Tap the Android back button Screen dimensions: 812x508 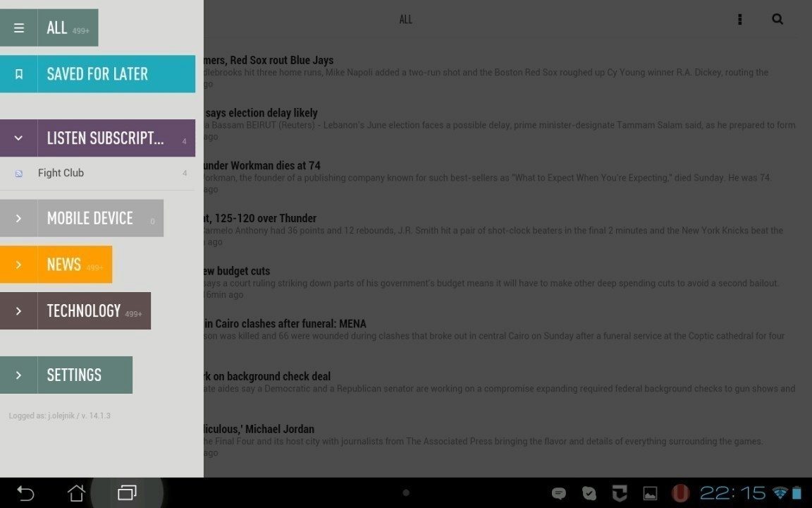coord(25,493)
